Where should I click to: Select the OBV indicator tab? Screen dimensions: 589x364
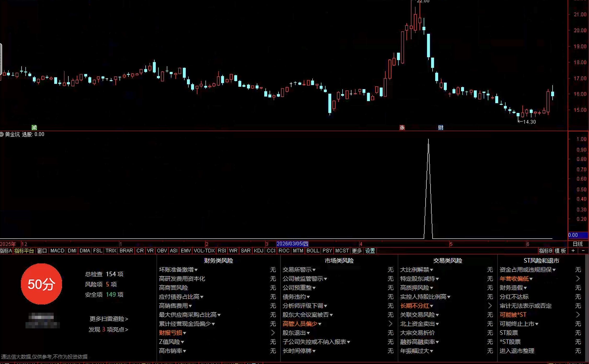coord(162,251)
